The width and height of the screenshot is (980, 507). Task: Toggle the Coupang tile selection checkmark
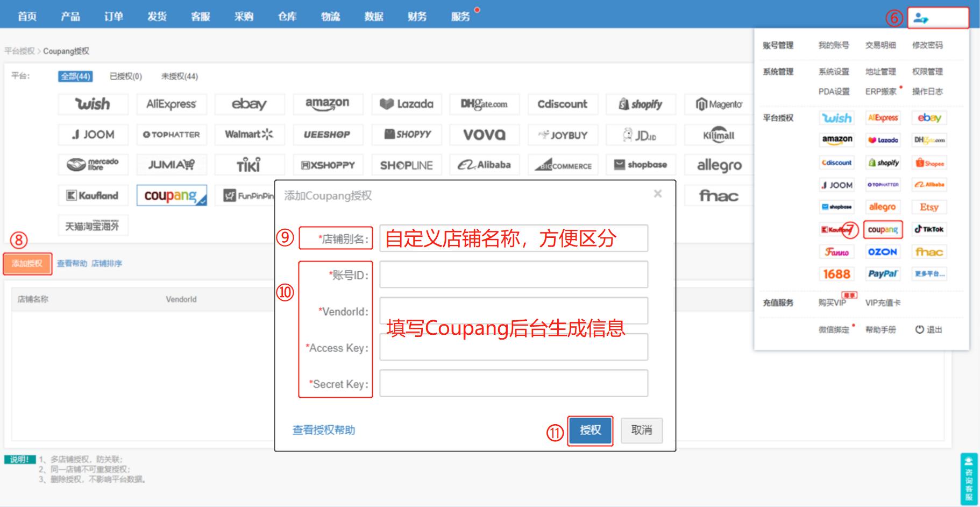203,200
